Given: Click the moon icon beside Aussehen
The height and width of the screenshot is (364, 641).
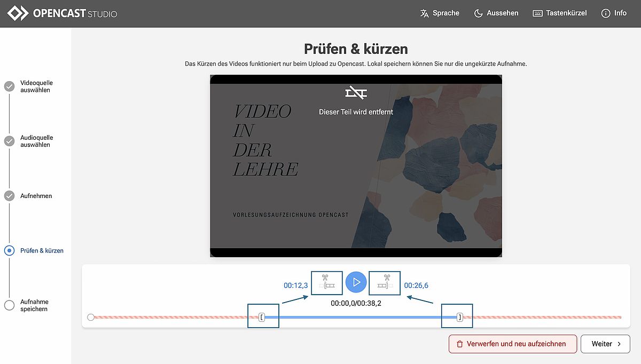Looking at the screenshot, I should coord(479,13).
